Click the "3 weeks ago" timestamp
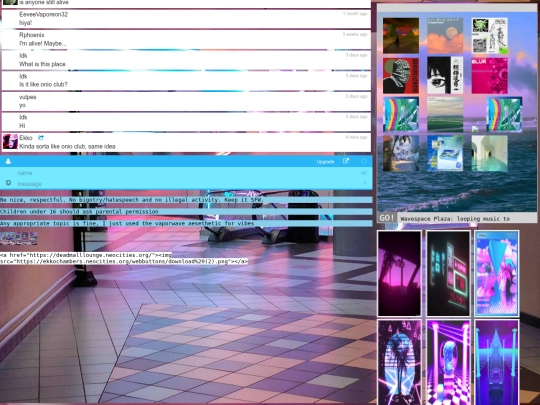This screenshot has width=540, height=405. (355, 34)
